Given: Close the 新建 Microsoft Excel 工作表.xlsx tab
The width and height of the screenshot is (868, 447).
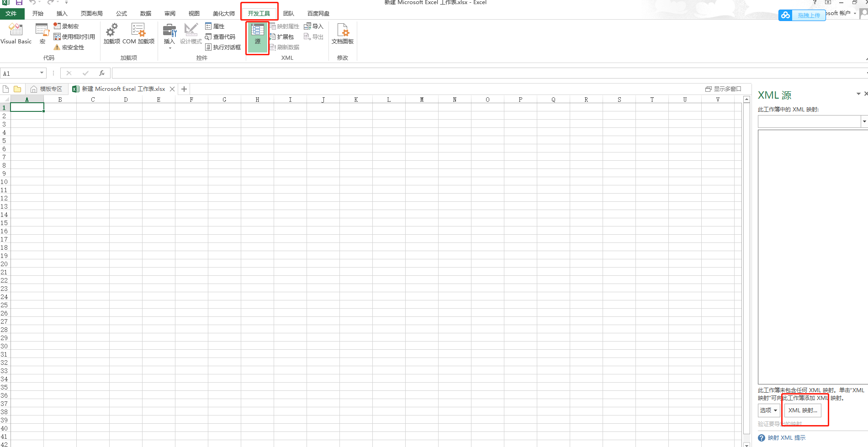Looking at the screenshot, I should tap(172, 89).
